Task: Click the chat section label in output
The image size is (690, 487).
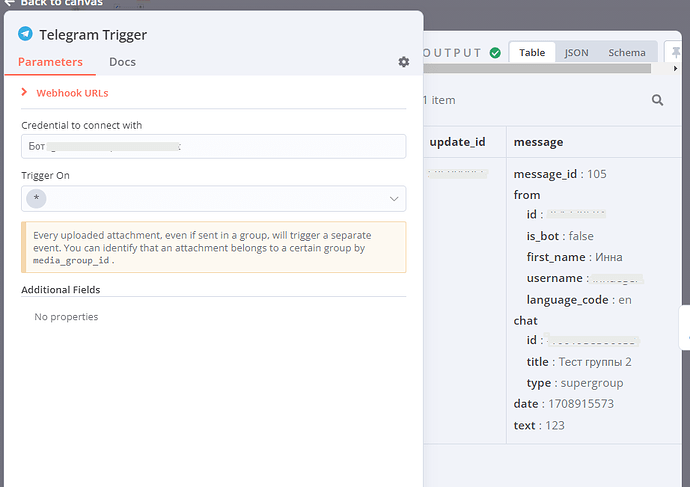Action: (525, 321)
